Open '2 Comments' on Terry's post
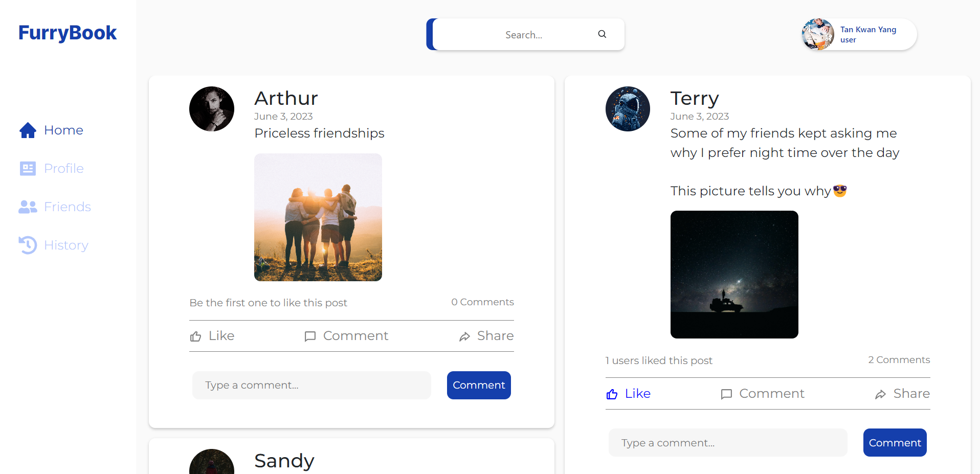980x474 pixels. [x=899, y=359]
